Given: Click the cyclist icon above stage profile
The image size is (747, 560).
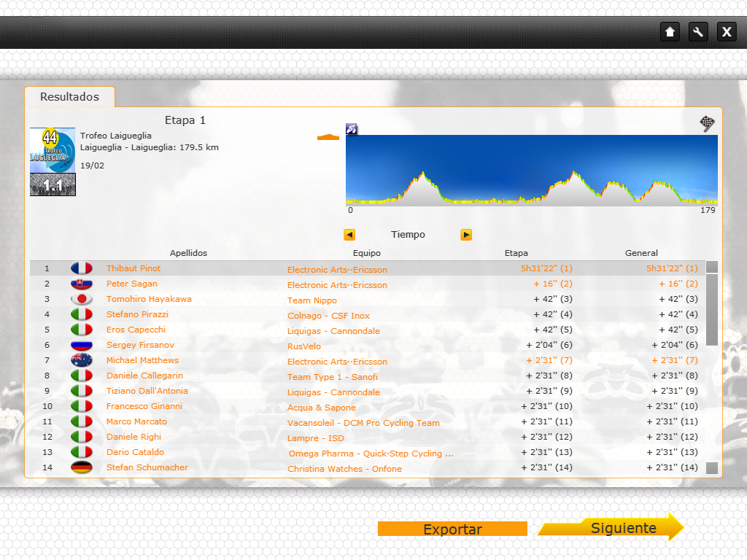Looking at the screenshot, I should pos(352,128).
